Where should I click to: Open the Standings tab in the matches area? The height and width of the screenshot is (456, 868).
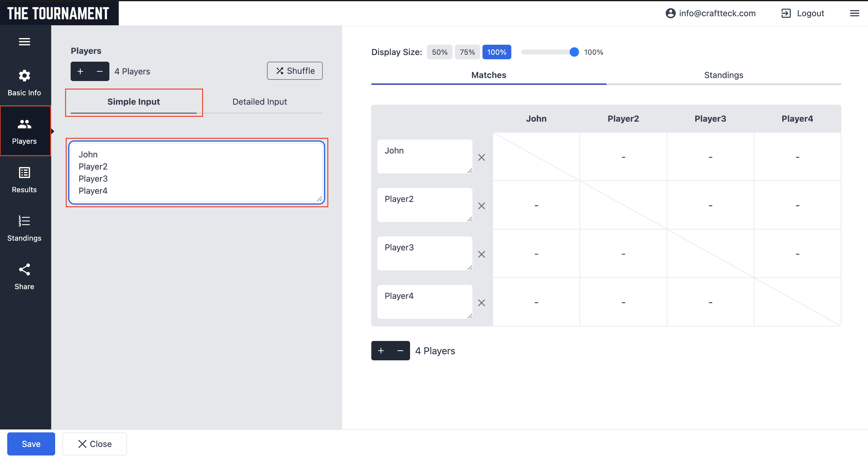(723, 75)
